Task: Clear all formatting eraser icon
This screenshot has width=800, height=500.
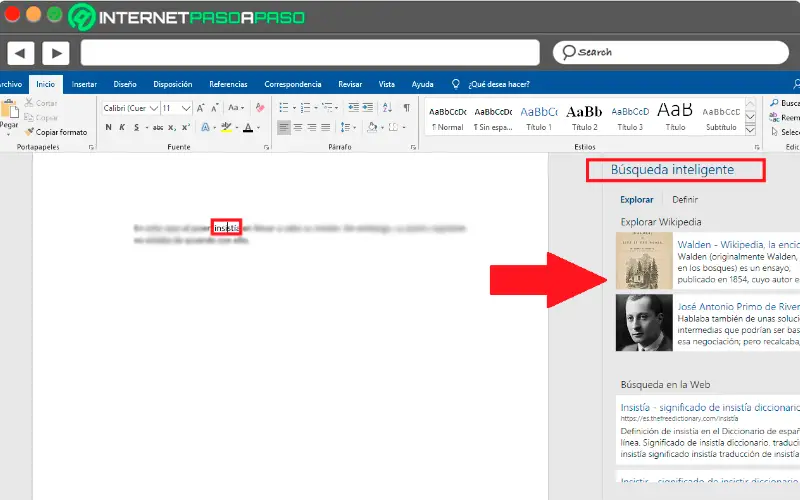Action: click(260, 108)
